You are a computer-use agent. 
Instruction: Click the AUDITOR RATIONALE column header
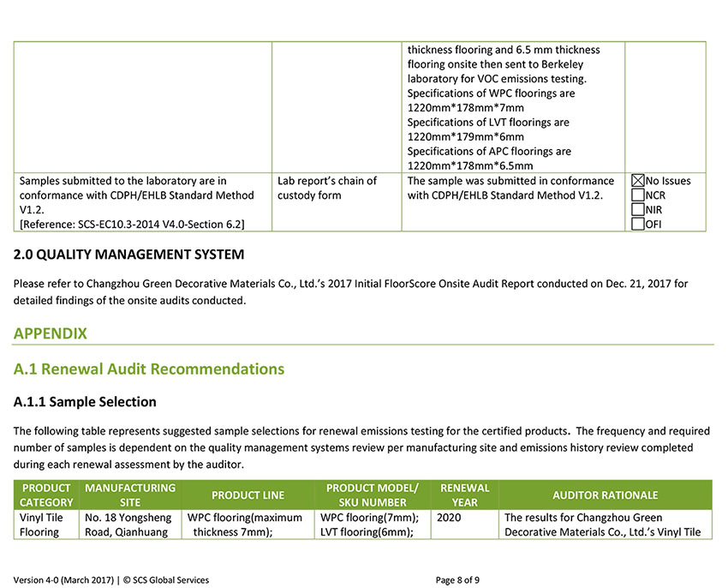[605, 495]
